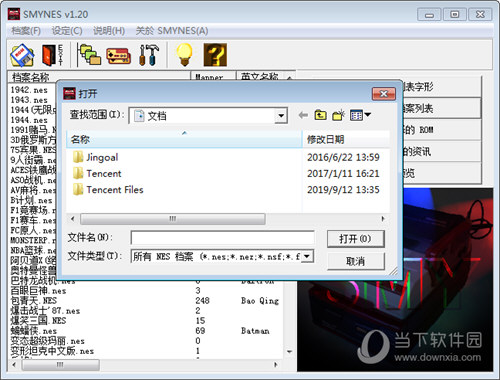
Task: Click the 2016/6/22 13:59 date cell
Action: pyautogui.click(x=343, y=157)
